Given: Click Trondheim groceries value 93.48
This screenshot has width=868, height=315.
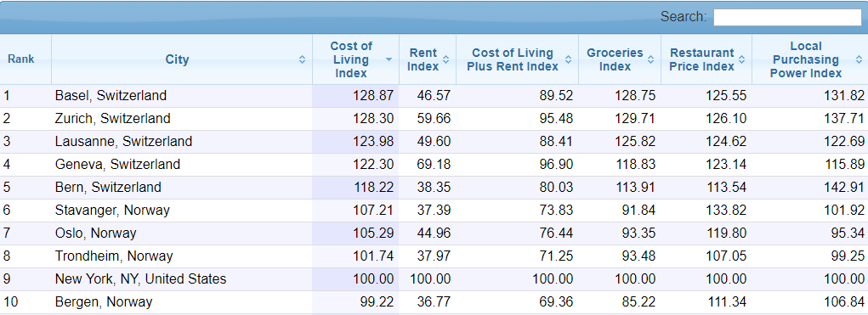Looking at the screenshot, I should (x=638, y=256).
